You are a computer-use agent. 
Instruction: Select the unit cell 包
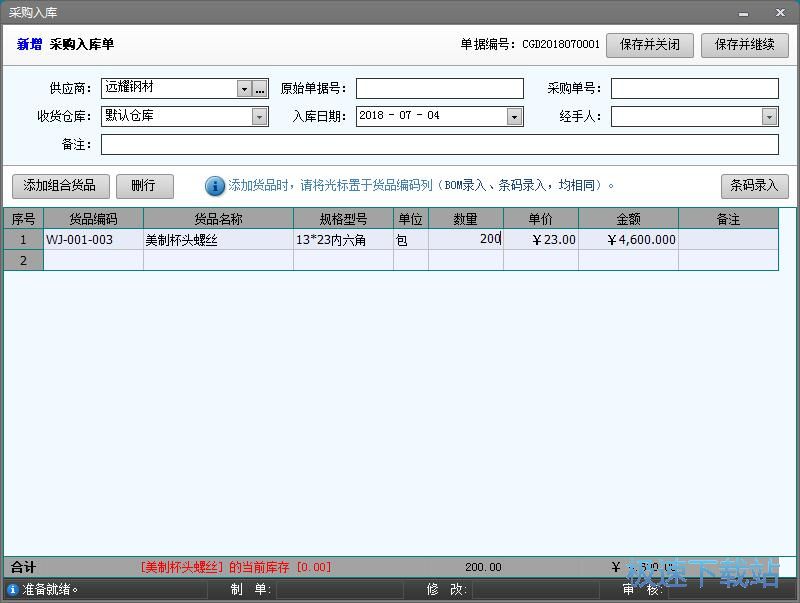pos(411,239)
